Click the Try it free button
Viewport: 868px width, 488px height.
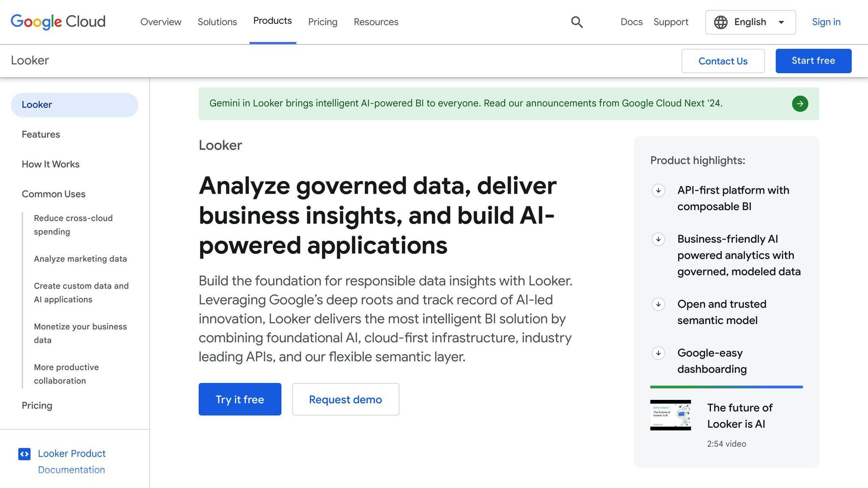240,399
